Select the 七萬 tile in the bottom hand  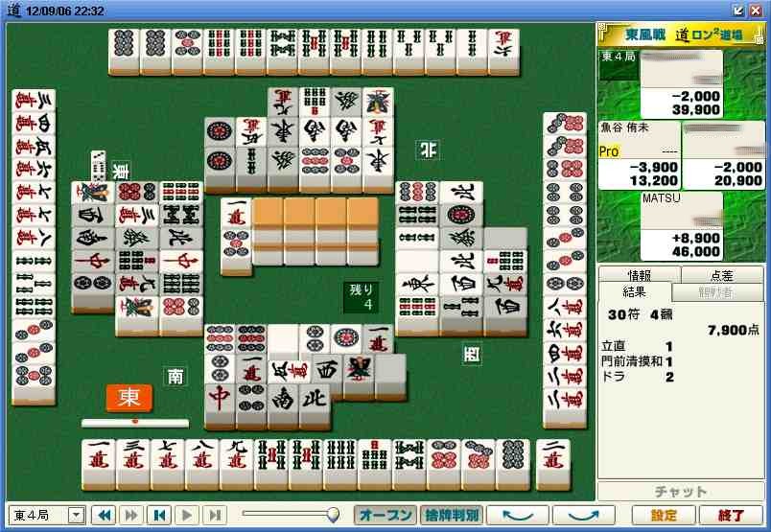click(168, 464)
